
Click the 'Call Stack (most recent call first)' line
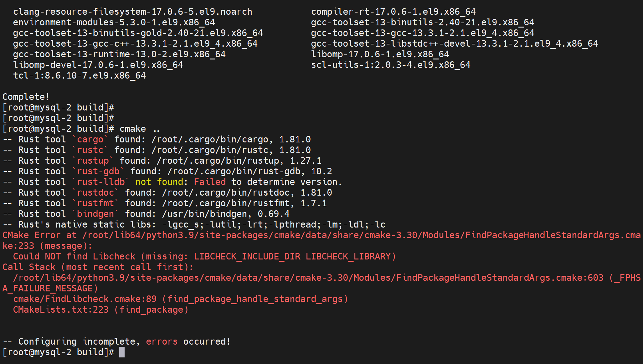98,267
